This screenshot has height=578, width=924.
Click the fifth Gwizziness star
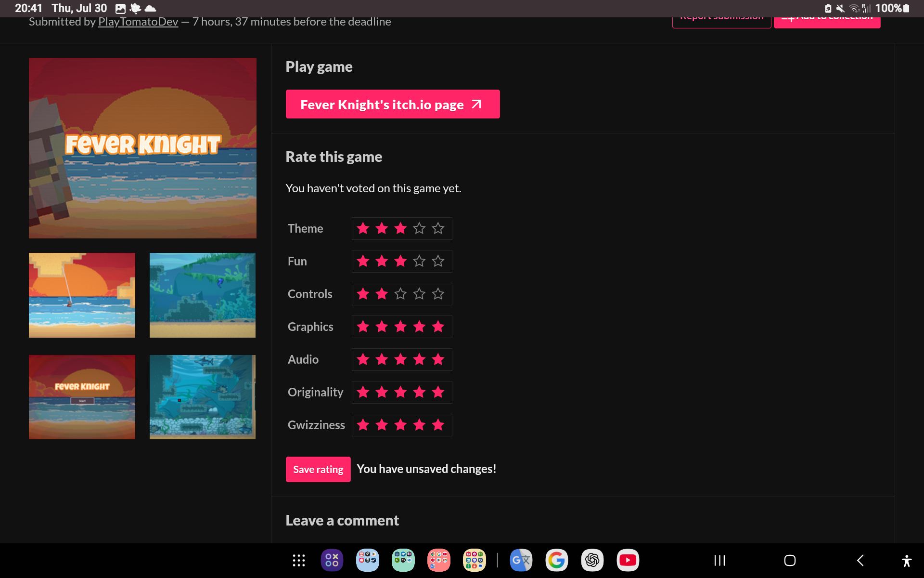point(438,425)
